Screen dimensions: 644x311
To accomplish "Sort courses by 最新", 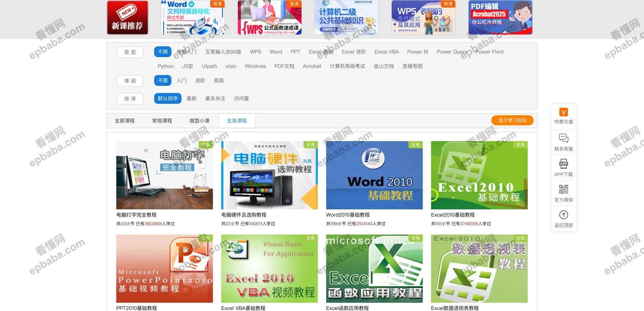I will (192, 98).
